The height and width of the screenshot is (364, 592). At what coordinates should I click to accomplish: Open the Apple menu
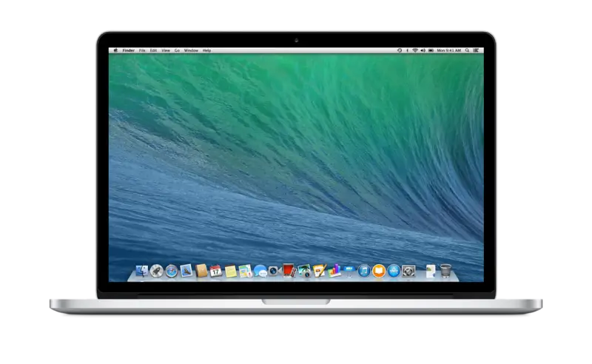(x=115, y=50)
